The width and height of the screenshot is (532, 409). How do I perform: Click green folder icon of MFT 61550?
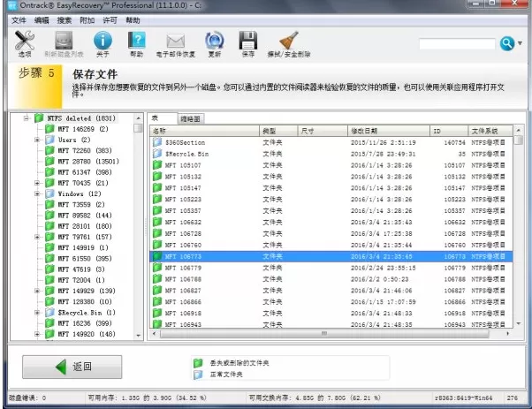tap(49, 258)
